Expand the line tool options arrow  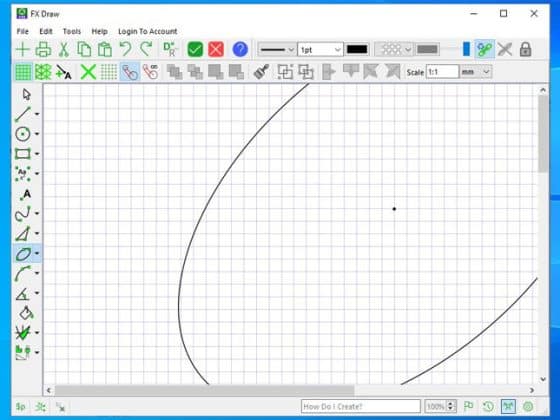coord(37,114)
